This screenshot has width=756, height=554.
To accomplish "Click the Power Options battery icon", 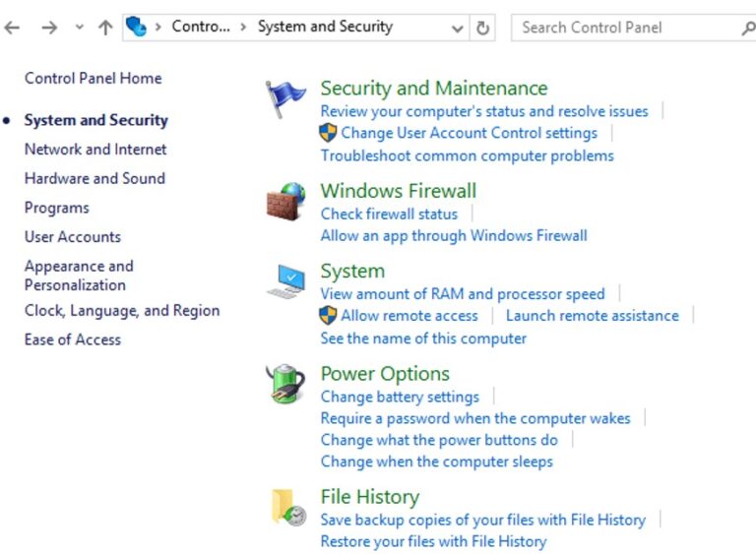I will coord(285,384).
